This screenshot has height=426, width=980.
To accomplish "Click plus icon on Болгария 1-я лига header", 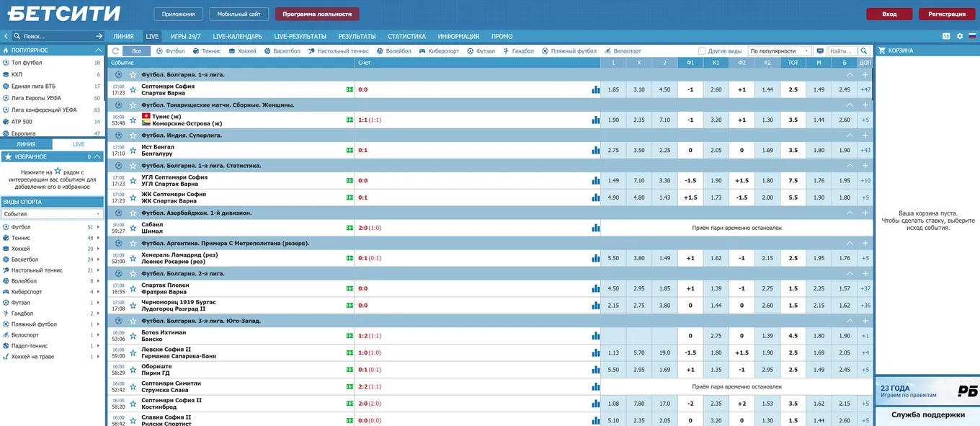I will pos(865,74).
